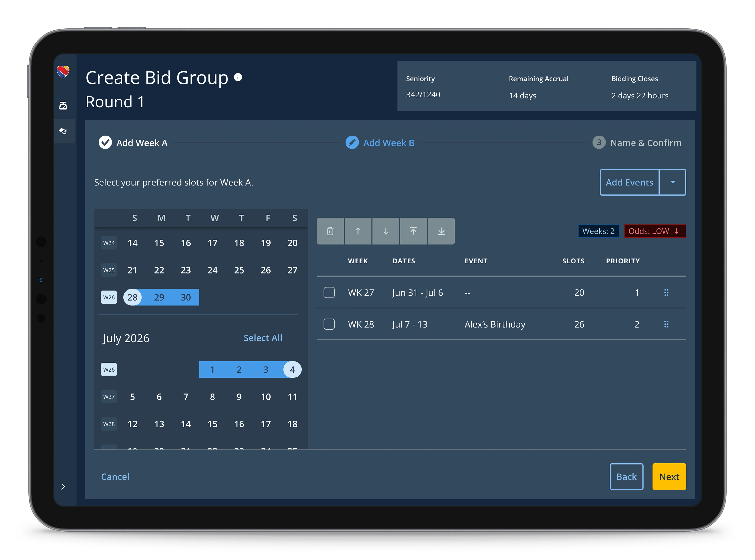
Task: Open the luggage scale sidebar icon
Action: click(x=63, y=105)
